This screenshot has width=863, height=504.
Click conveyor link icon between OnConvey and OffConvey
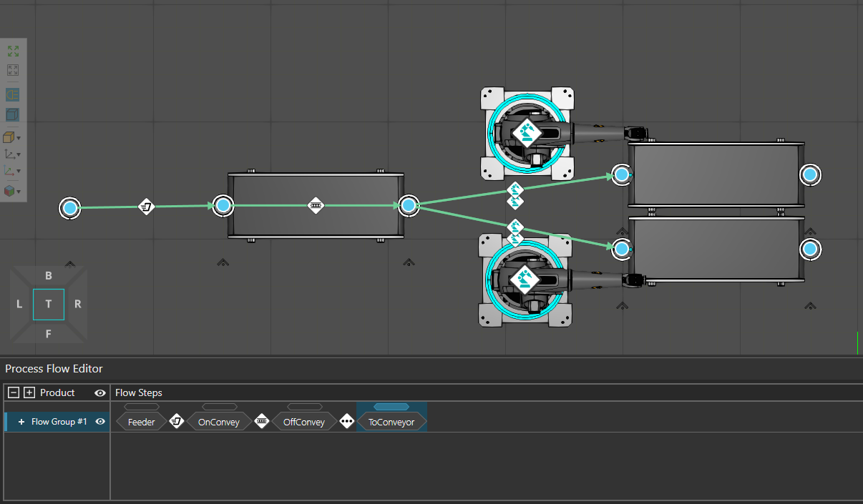pyautogui.click(x=262, y=422)
